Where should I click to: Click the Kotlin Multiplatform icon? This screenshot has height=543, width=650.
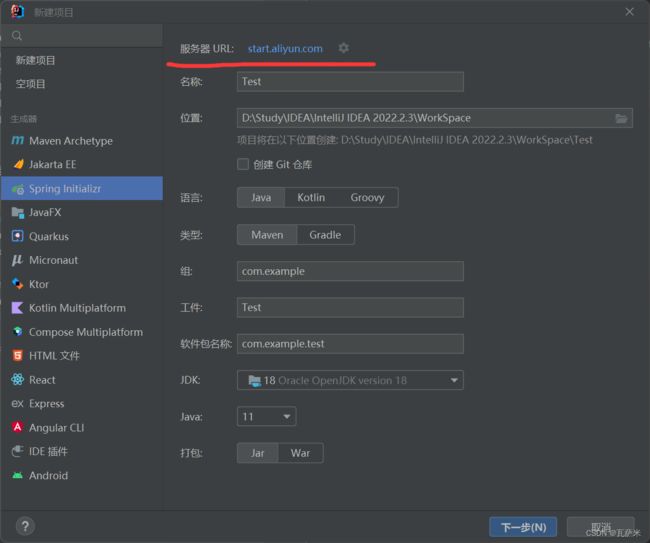coord(17,308)
